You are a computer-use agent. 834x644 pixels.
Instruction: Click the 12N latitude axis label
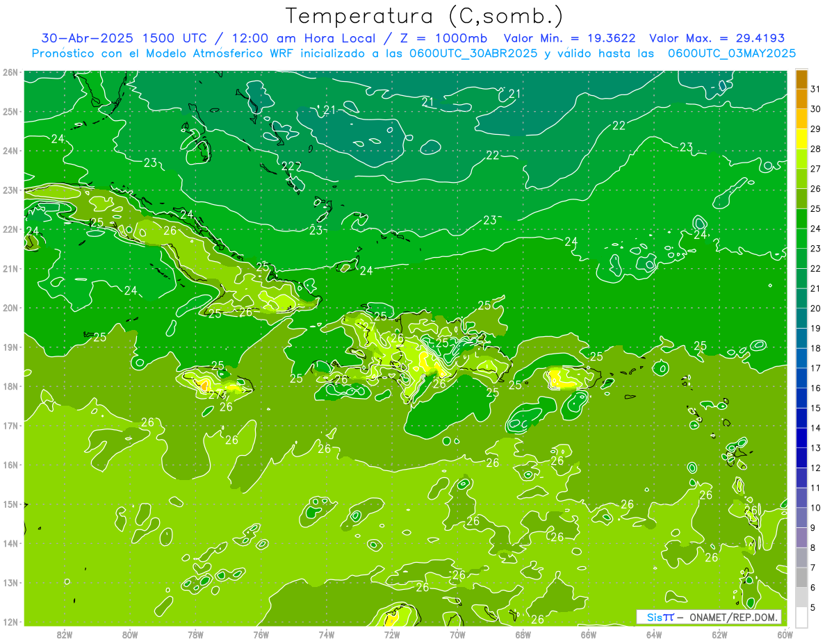pyautogui.click(x=10, y=622)
